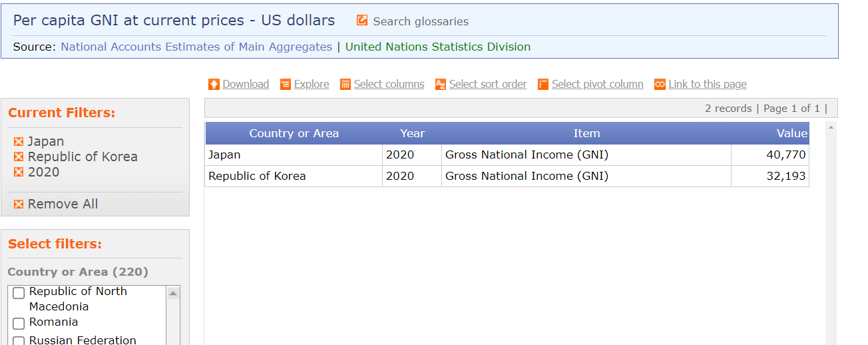
Task: Click the Select sort order icon
Action: click(441, 85)
